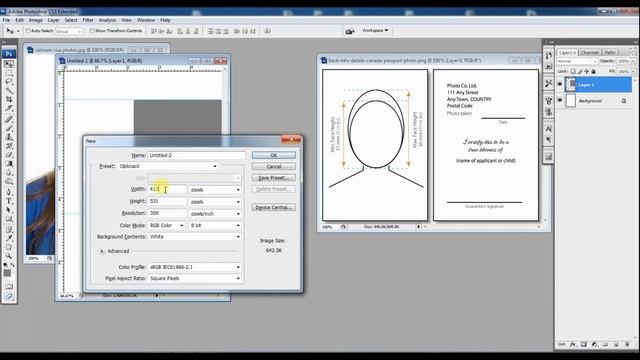Viewport: 640px width, 360px height.
Task: Click the Save Preset button
Action: (273, 178)
